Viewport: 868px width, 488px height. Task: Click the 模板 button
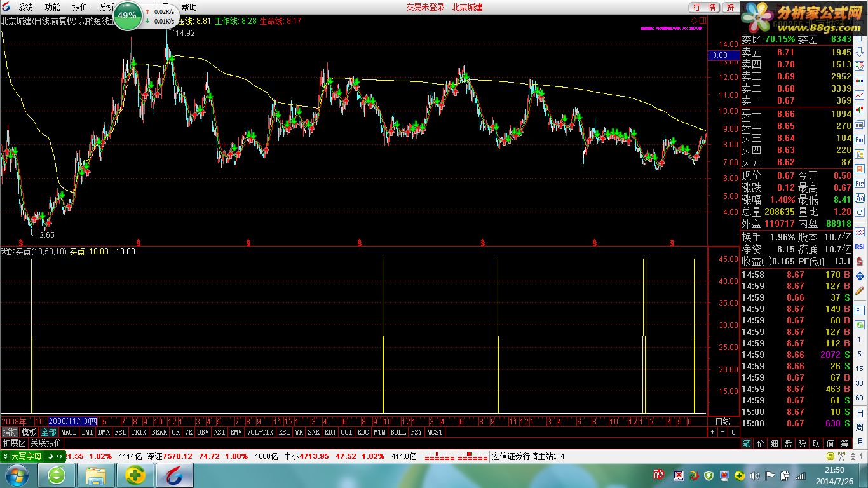pos(29,432)
